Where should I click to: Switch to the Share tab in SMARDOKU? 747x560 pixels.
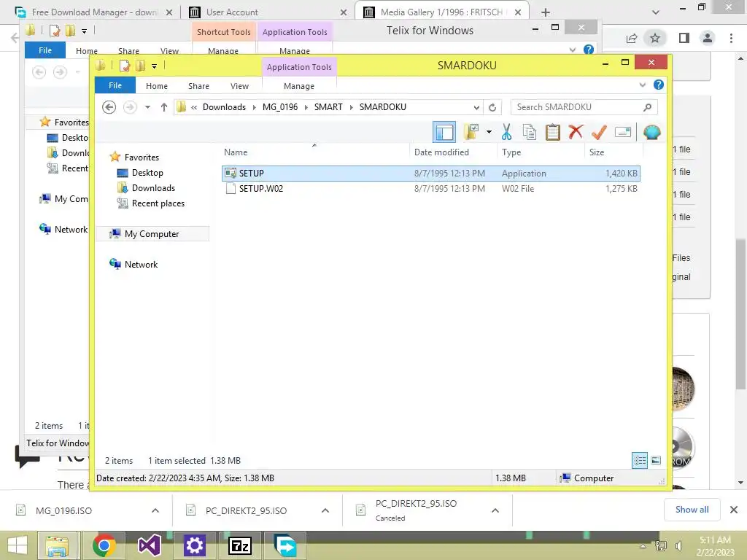[198, 86]
